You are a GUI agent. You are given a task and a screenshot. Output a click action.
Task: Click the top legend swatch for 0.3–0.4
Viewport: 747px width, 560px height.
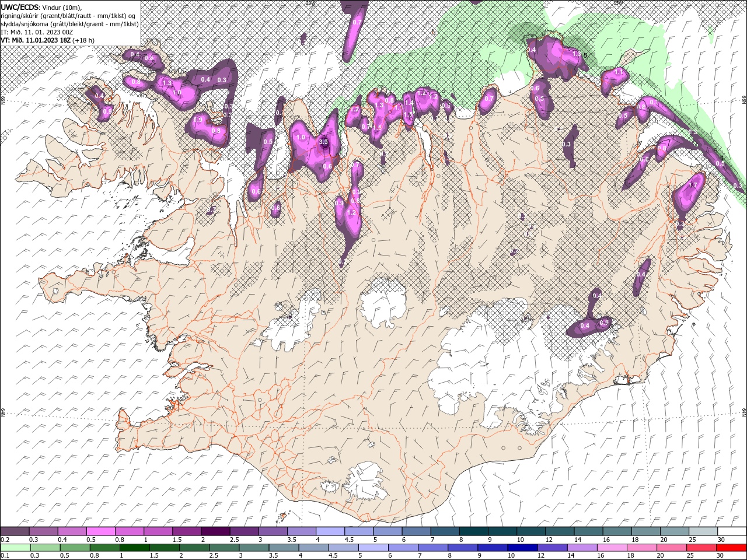[43, 531]
